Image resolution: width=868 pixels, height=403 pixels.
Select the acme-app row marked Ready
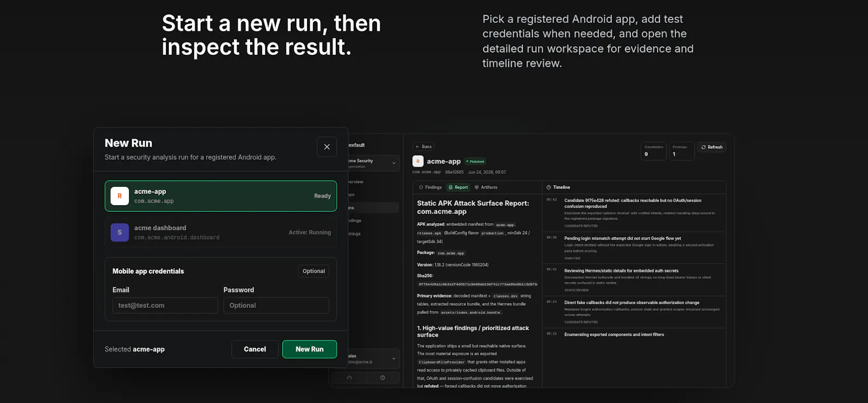click(221, 196)
